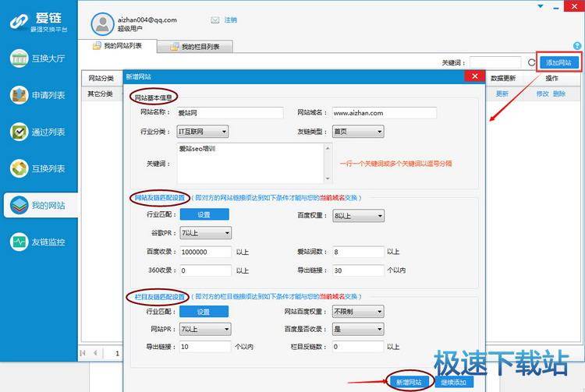Image resolution: width=585 pixels, height=392 pixels.
Task: Open the 友链监控 sidebar section
Action: coord(37,242)
